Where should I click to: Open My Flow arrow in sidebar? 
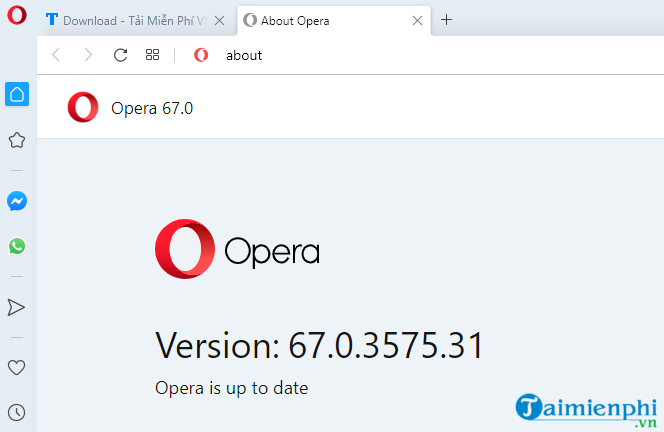16,307
